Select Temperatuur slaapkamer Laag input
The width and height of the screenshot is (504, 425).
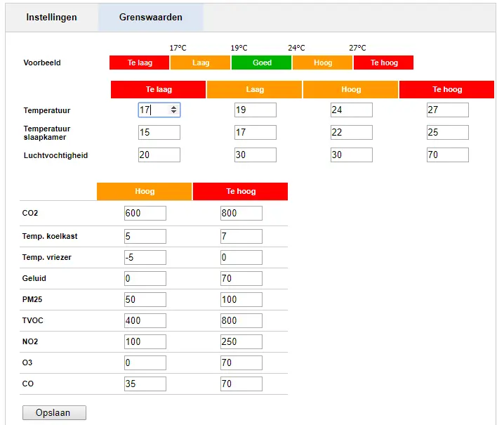[x=255, y=133]
